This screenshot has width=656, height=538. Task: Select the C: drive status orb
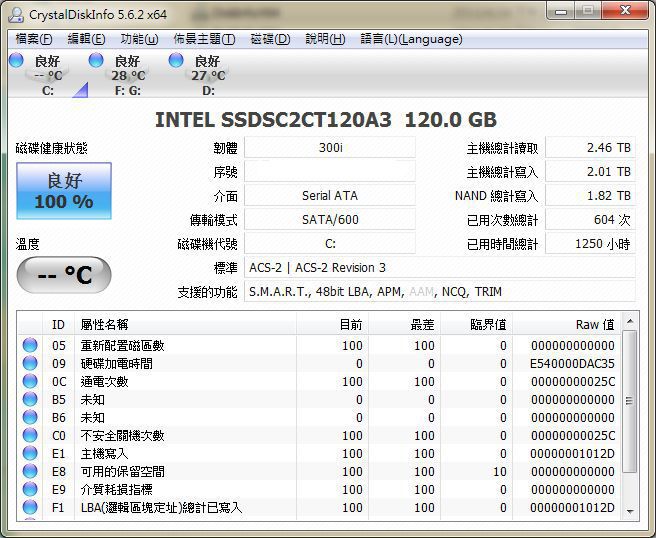16,60
